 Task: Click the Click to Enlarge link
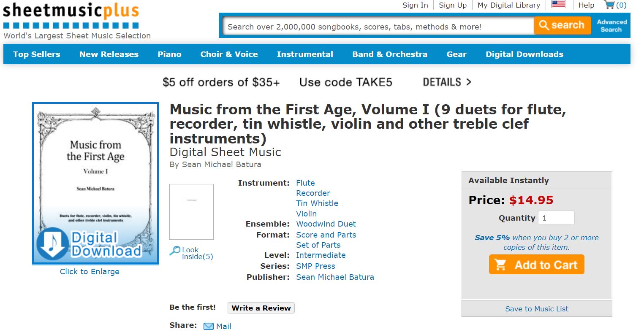coord(90,272)
